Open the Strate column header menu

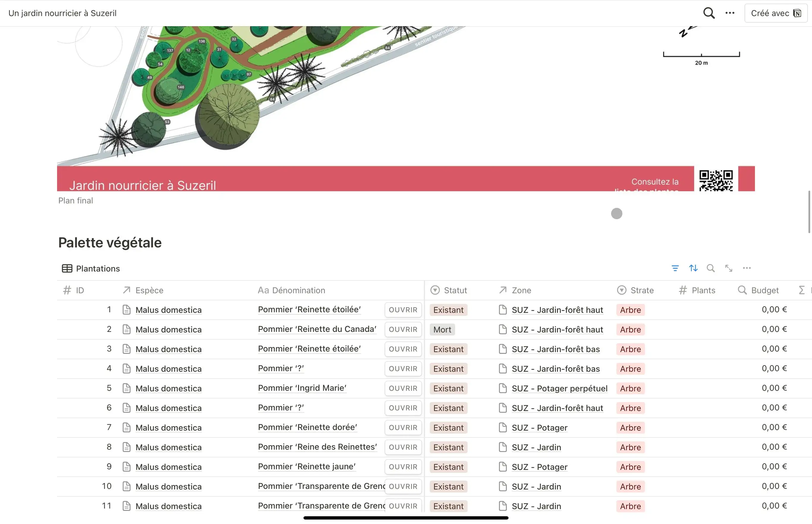[x=635, y=290]
